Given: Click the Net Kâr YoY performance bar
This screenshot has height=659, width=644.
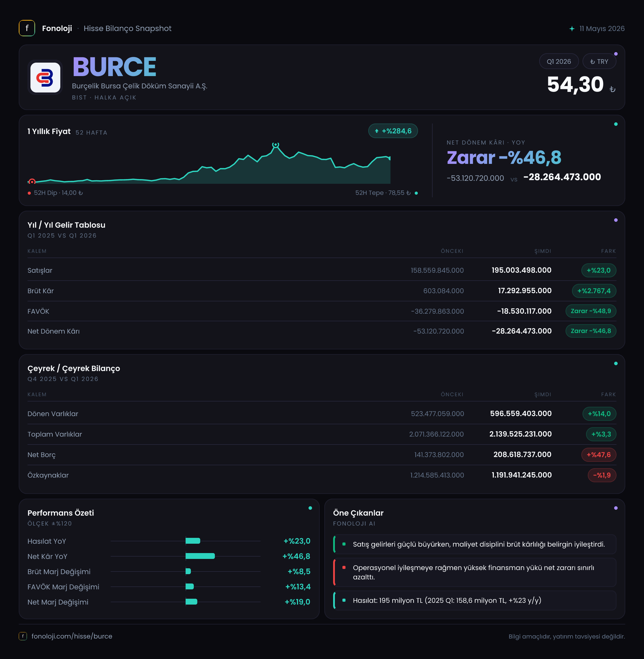Looking at the screenshot, I should pyautogui.click(x=200, y=556).
